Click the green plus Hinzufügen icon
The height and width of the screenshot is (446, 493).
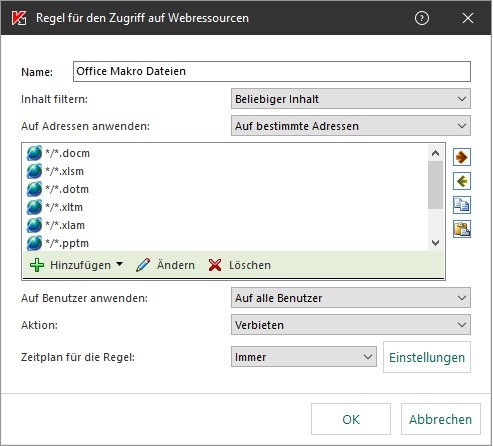point(37,265)
